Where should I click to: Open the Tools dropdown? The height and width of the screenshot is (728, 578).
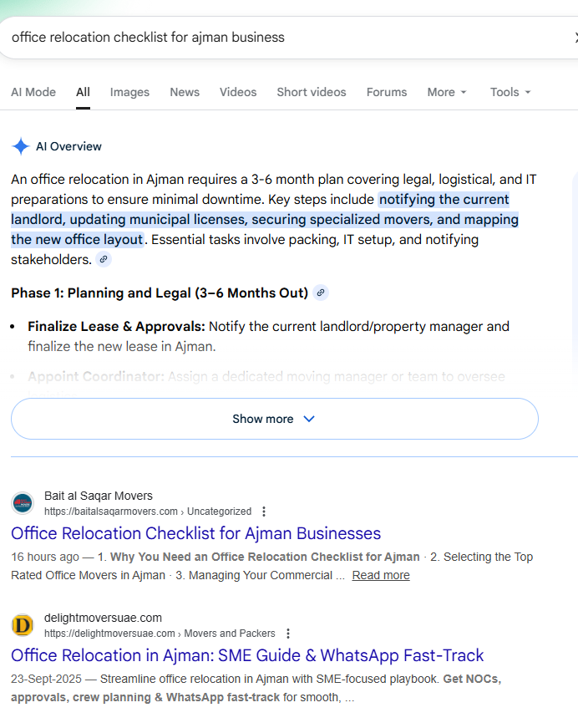pyautogui.click(x=510, y=92)
